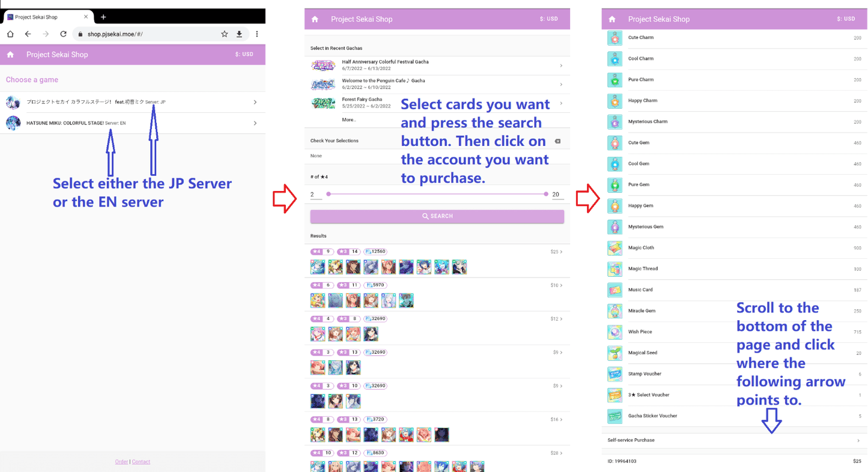Click the Mysterious Charm item icon
The width and height of the screenshot is (868, 472).
pyautogui.click(x=615, y=122)
